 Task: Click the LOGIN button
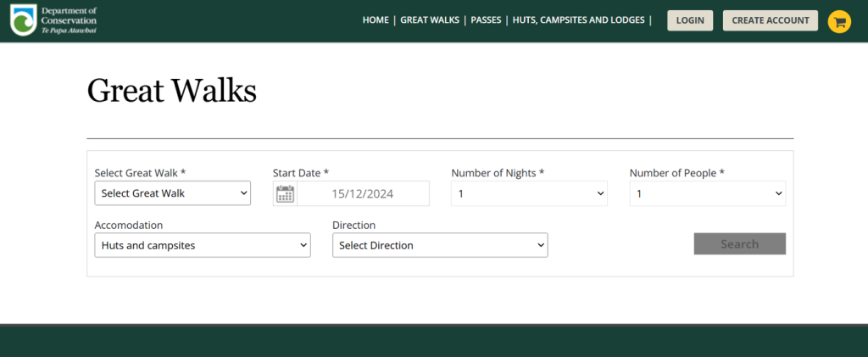(x=690, y=20)
